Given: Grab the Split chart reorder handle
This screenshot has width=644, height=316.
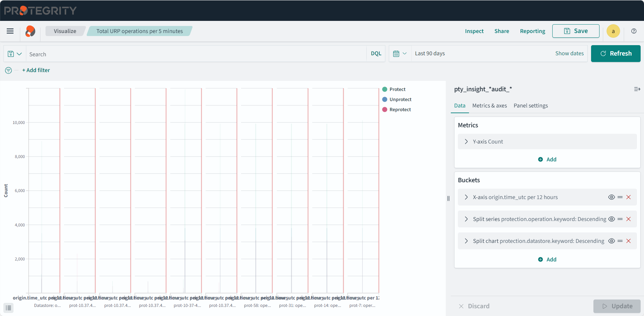Looking at the screenshot, I should click(x=620, y=241).
